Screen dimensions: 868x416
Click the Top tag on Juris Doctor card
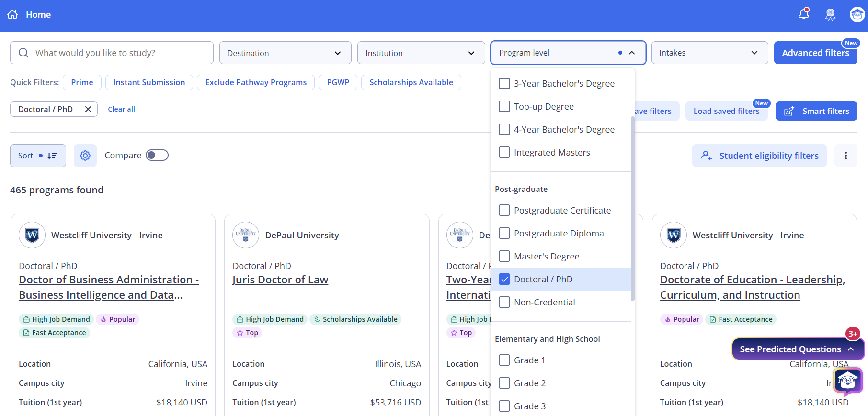click(x=247, y=333)
